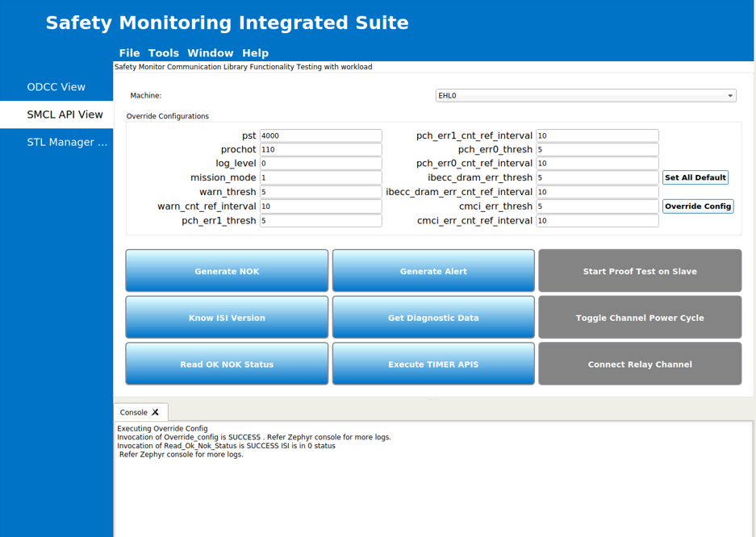Click the last 'Refer Zephyr console' line
756x537 pixels.
182,454
